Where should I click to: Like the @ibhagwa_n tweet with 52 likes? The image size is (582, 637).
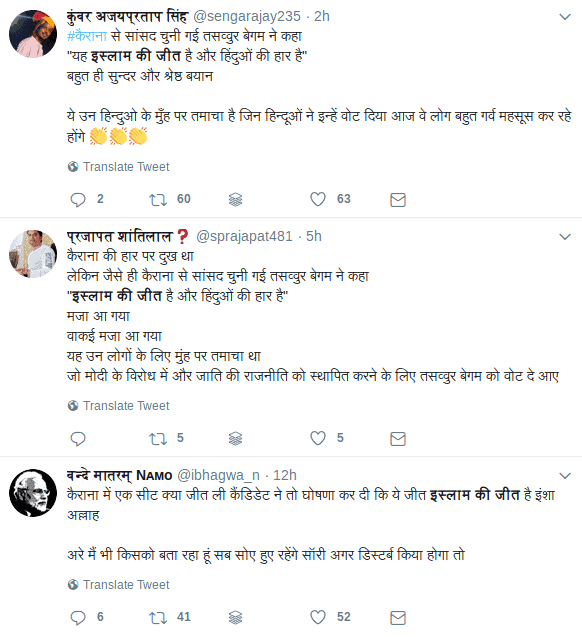318,617
